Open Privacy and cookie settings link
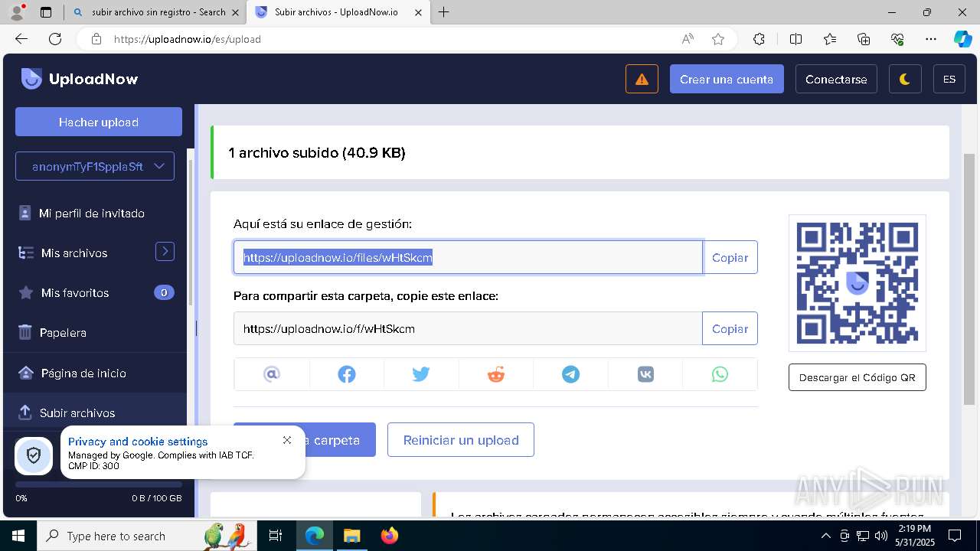980x551 pixels. (138, 442)
